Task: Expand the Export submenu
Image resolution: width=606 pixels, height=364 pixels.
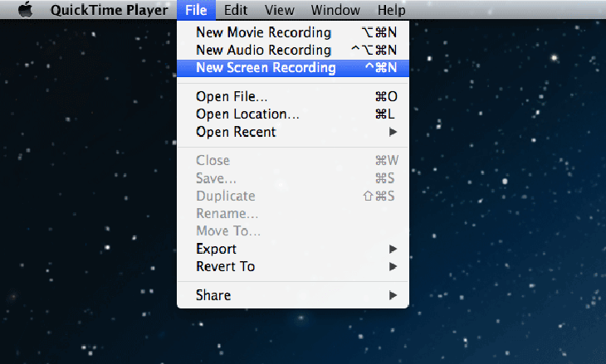Action: pyautogui.click(x=216, y=249)
